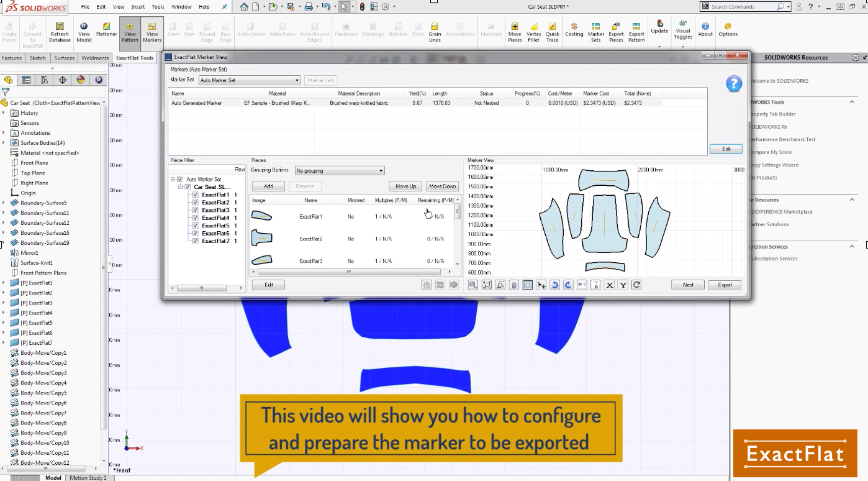
Task: Expand Boundary-Surface5 in the feature tree
Action: coord(4,203)
